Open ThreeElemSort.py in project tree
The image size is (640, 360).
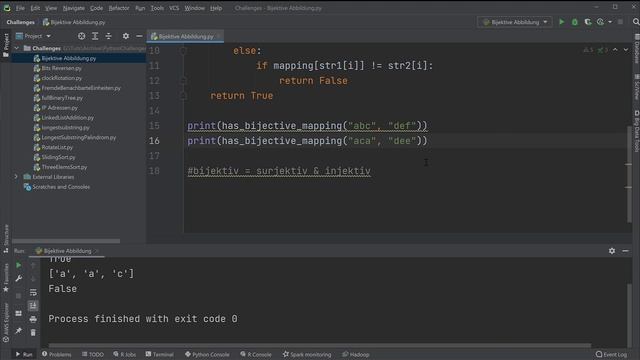click(x=60, y=167)
